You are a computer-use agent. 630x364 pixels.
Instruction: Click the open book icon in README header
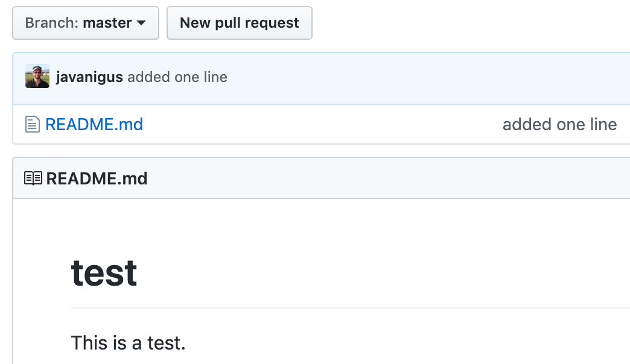[33, 178]
